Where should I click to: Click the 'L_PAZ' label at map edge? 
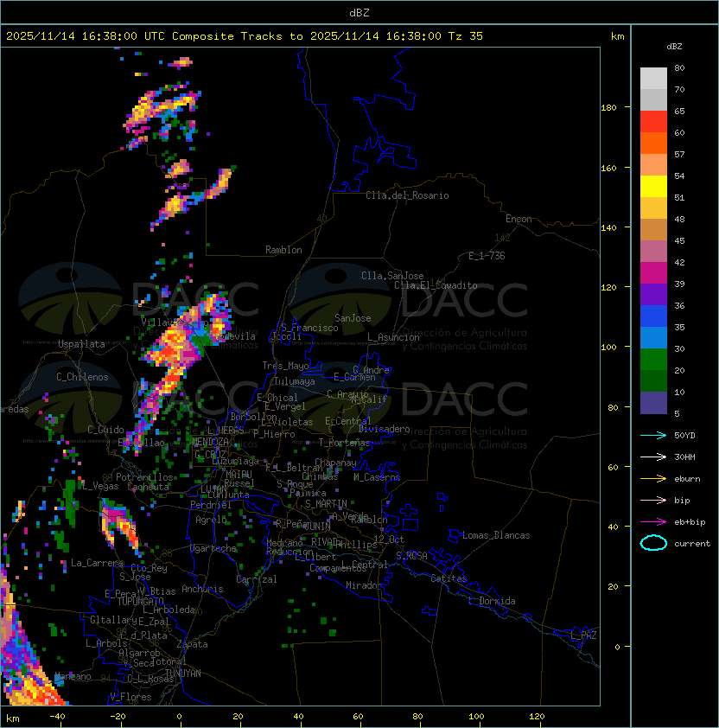583,635
